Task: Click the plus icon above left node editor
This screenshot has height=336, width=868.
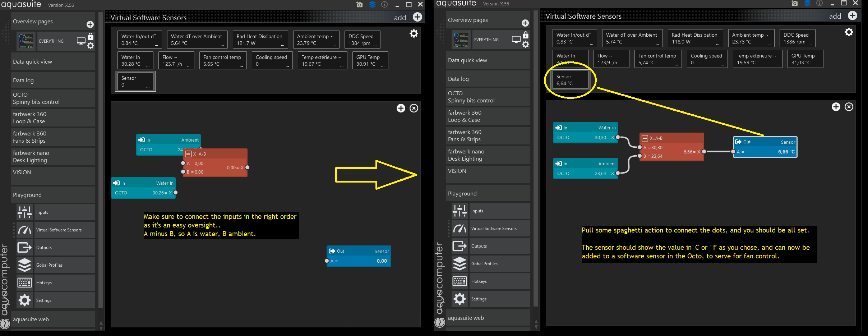Action: 401,108
